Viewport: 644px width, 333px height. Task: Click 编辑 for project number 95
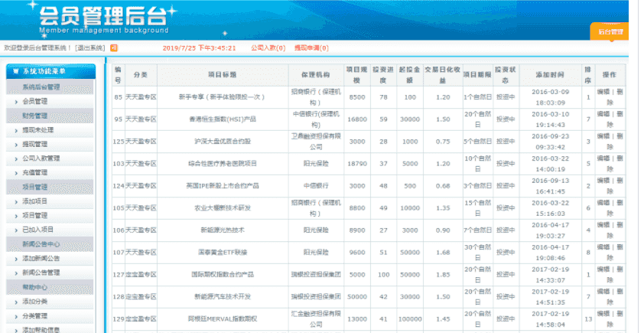tap(603, 114)
